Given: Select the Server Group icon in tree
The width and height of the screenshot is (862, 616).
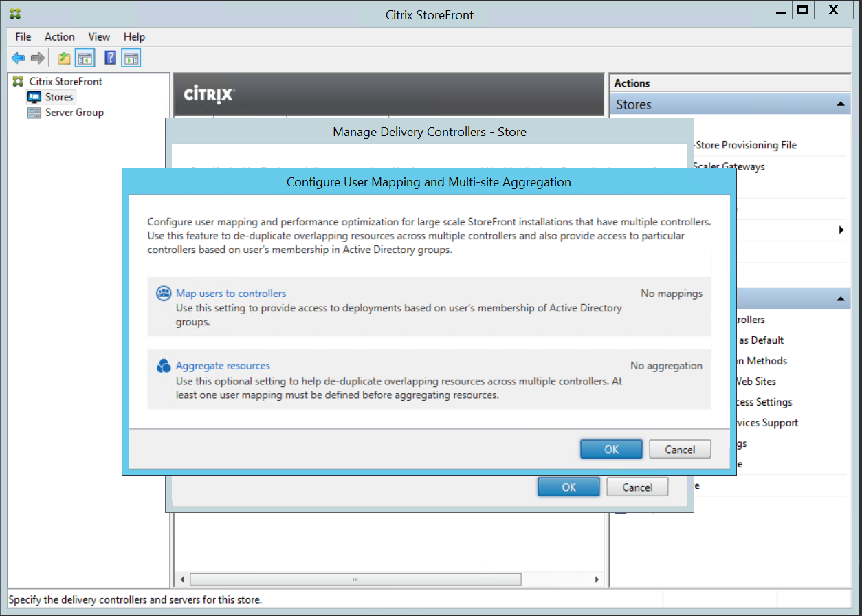Looking at the screenshot, I should (34, 113).
